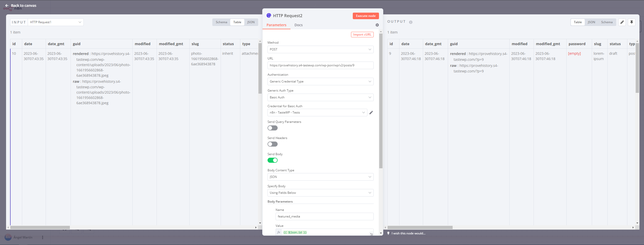Click the fx expression icon
This screenshot has height=245, width=644.
pyautogui.click(x=279, y=232)
